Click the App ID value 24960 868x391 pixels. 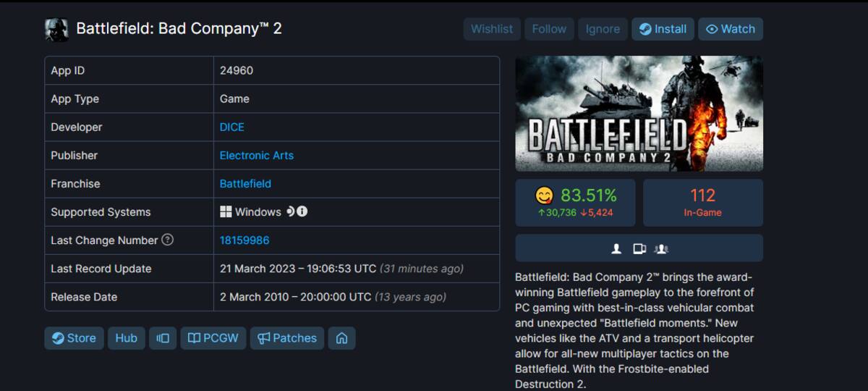pos(237,70)
